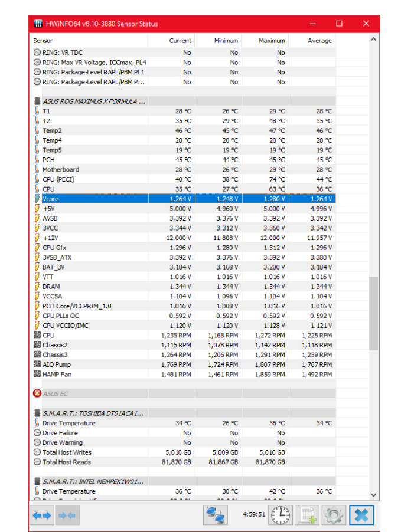Select the BAT_3V row

tap(182, 267)
